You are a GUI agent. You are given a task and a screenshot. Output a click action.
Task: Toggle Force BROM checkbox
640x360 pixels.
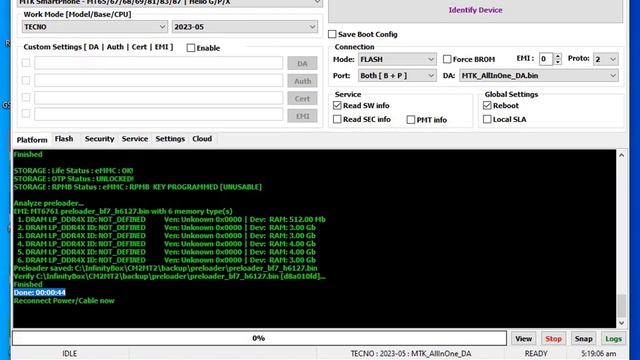pyautogui.click(x=447, y=60)
